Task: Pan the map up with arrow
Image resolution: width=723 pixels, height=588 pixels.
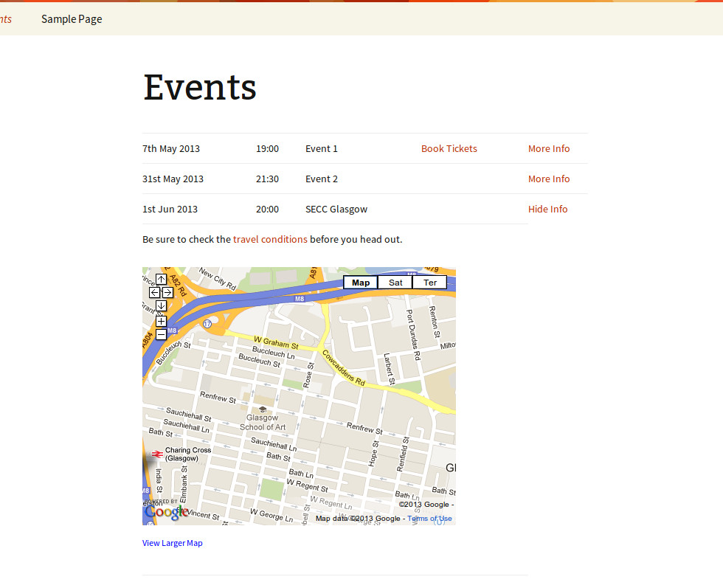Action: click(161, 280)
